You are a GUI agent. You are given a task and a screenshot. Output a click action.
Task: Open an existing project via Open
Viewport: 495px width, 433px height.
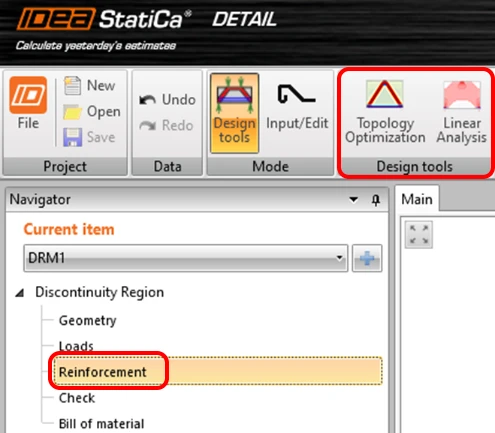tap(92, 111)
